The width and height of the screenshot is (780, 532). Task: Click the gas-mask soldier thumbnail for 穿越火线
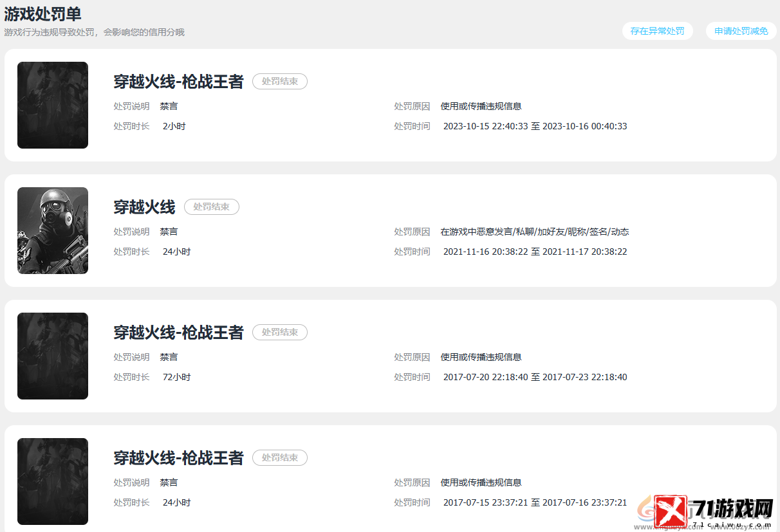pos(53,230)
